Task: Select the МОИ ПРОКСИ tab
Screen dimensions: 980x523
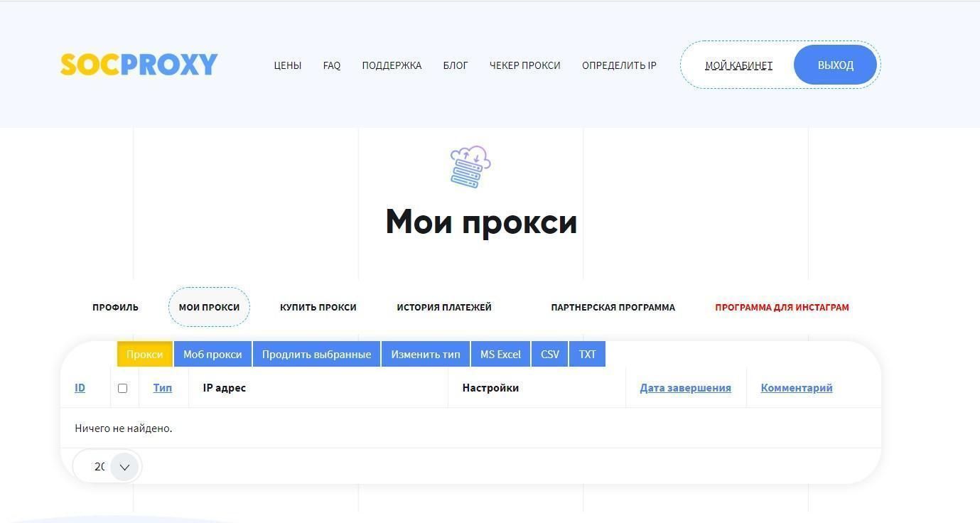Action: (209, 307)
